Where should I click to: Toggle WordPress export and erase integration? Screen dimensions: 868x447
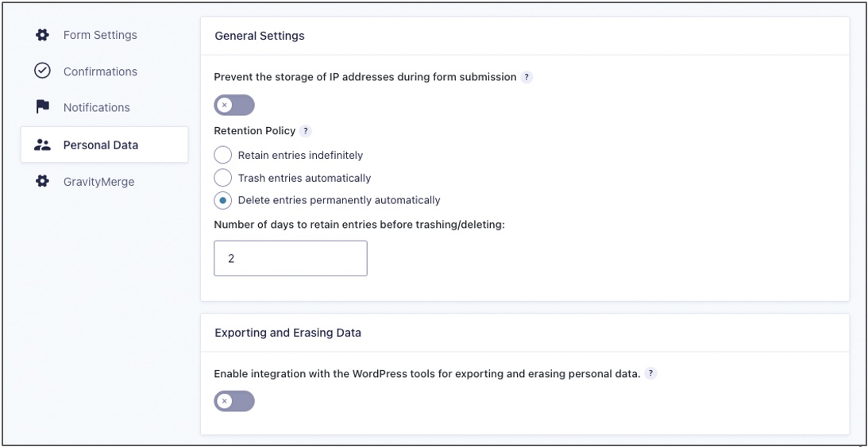(x=234, y=401)
